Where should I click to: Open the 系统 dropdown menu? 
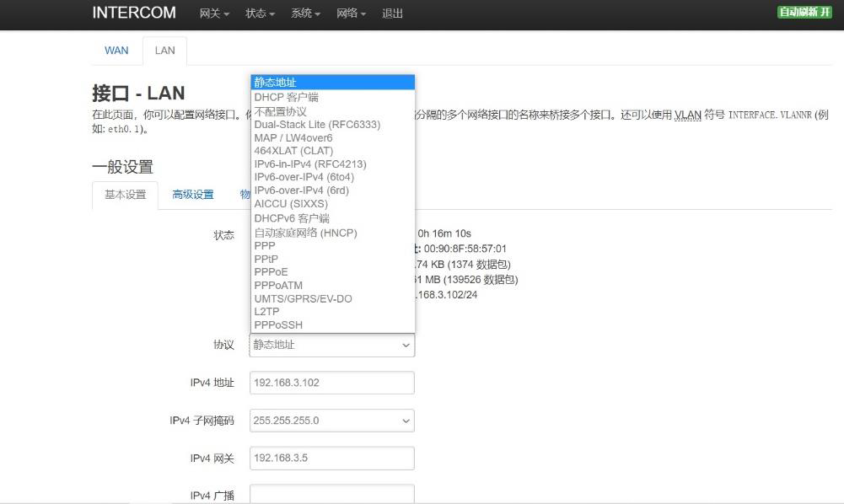tap(305, 13)
